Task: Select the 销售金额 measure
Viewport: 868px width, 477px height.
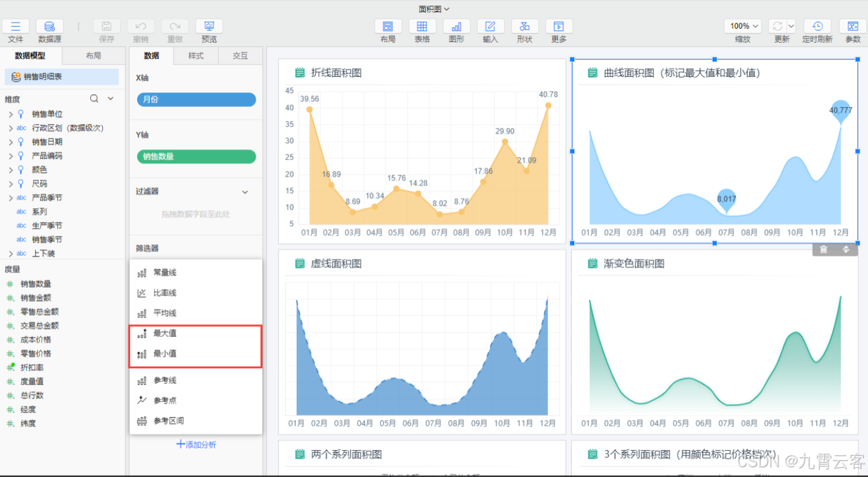Action: click(x=36, y=298)
